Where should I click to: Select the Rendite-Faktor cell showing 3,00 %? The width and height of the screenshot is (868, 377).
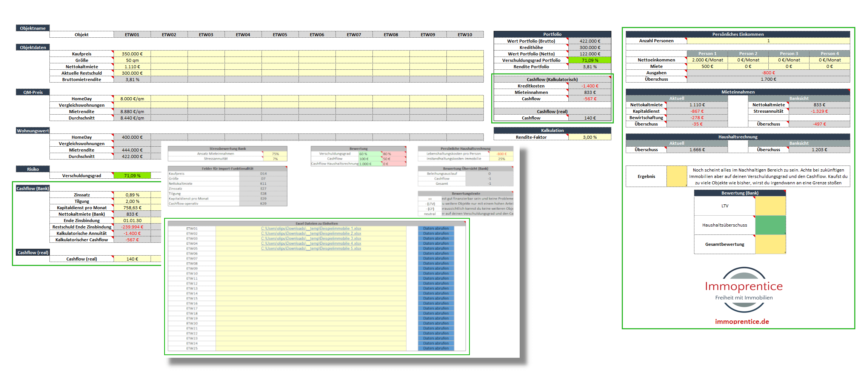(589, 137)
